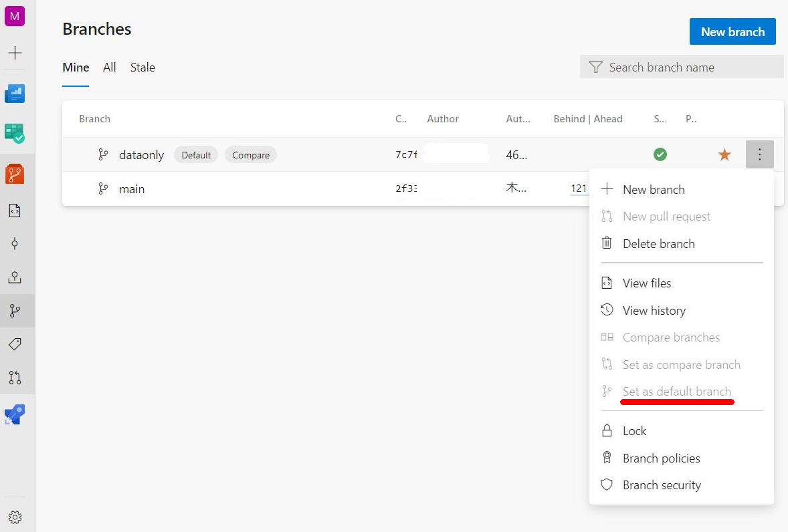The height and width of the screenshot is (532, 788).
Task: Choose Lock from the context menu
Action: (x=634, y=431)
